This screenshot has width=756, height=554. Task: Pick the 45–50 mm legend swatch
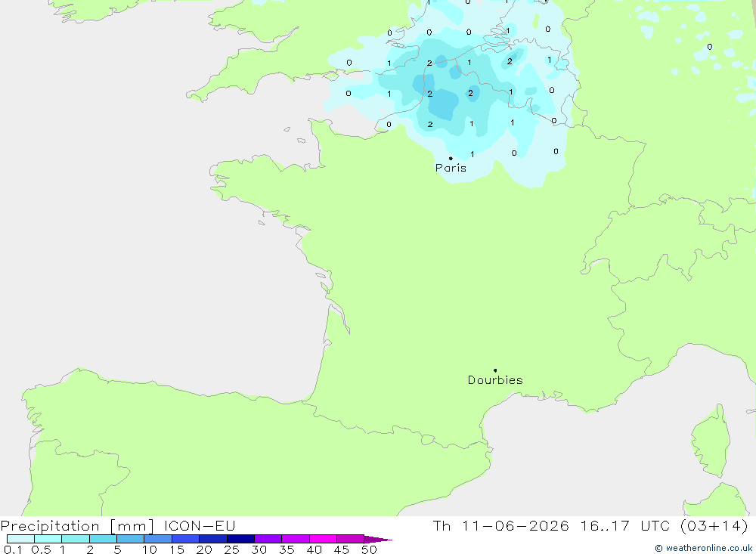[351, 539]
